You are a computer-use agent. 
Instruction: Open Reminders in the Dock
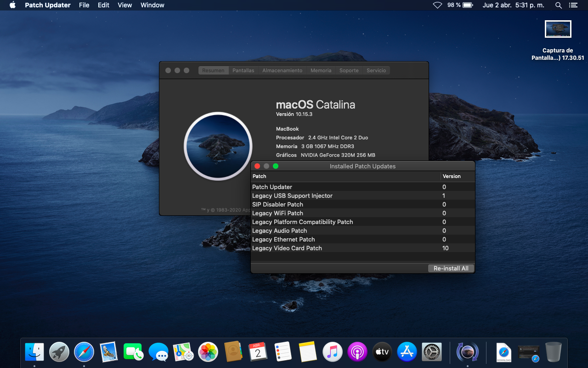point(283,352)
